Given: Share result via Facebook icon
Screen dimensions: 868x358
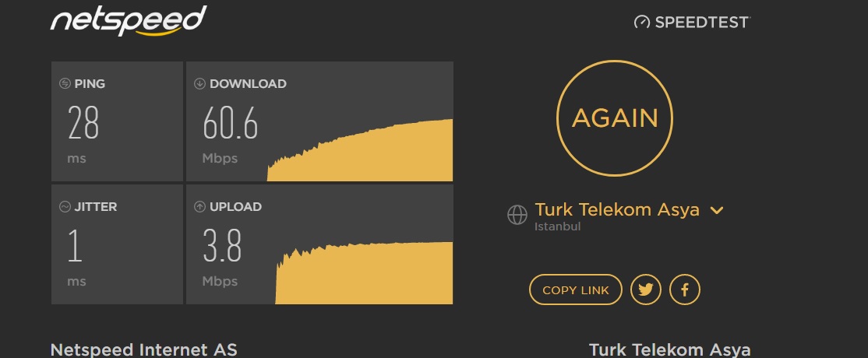Looking at the screenshot, I should 685,290.
